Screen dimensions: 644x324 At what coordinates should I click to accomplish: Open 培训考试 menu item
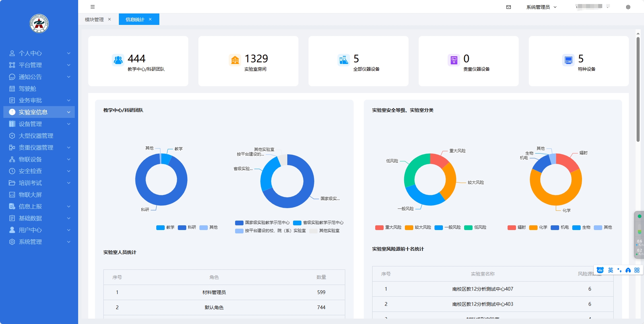pos(39,183)
